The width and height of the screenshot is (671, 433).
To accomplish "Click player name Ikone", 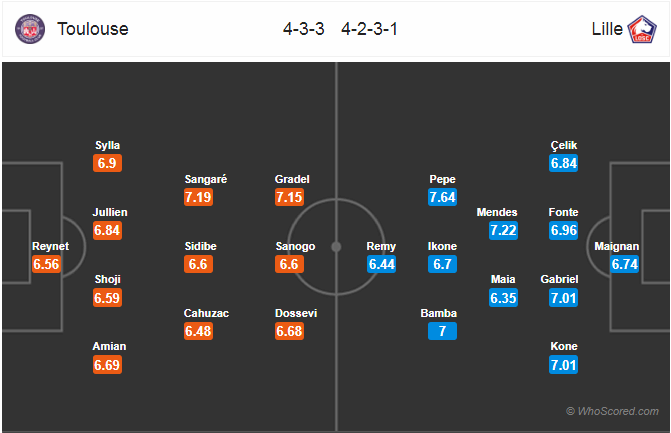I will pyautogui.click(x=442, y=246).
